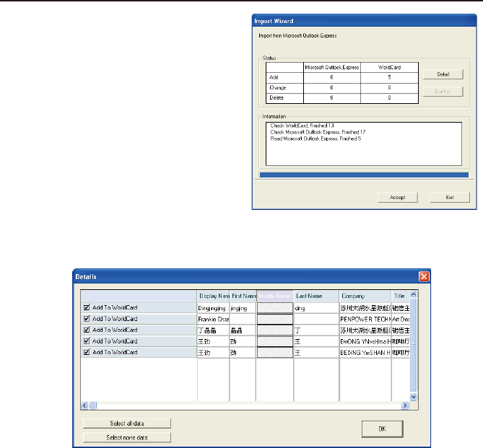
Task: Click the WorldCard status column header
Action: click(389, 67)
